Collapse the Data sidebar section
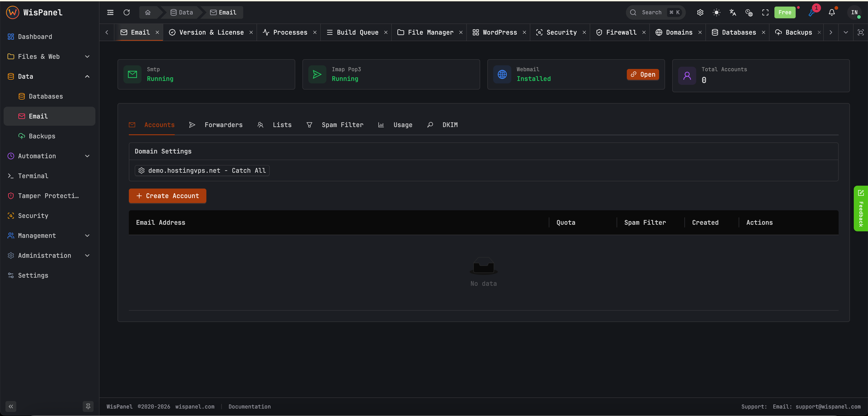 (49, 76)
